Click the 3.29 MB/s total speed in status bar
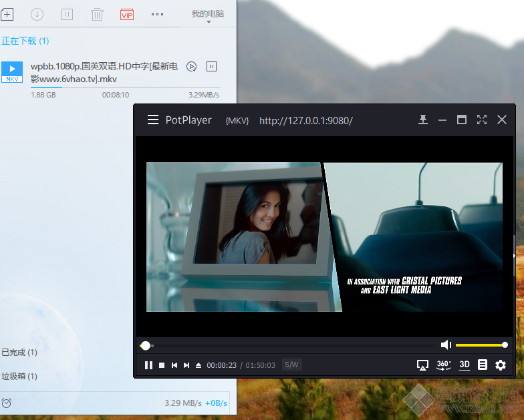The width and height of the screenshot is (524, 420). pyautogui.click(x=183, y=403)
